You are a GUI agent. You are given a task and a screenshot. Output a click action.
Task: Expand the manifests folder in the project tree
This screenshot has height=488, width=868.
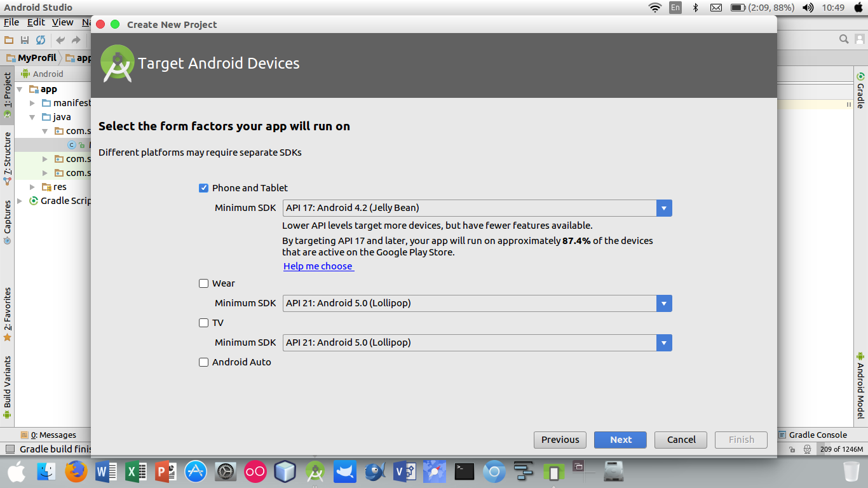(32, 102)
